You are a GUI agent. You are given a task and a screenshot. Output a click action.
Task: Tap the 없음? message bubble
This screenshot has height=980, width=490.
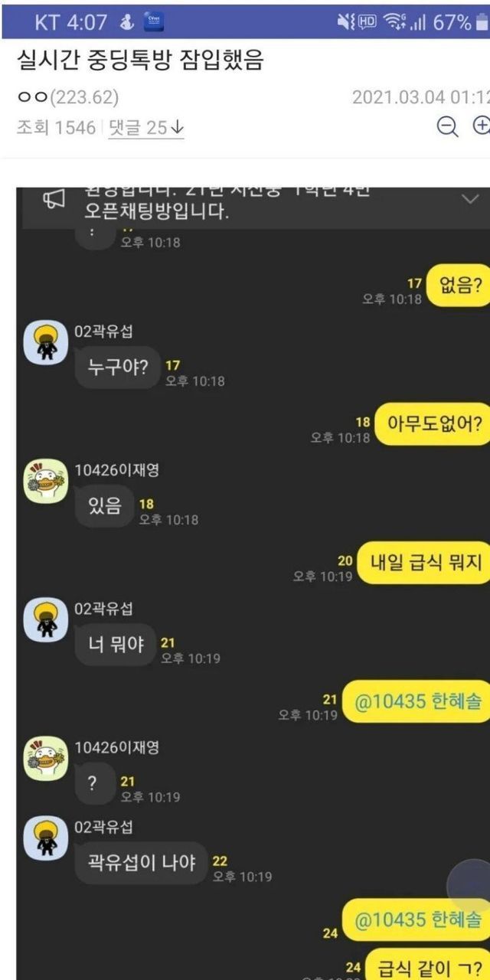(x=458, y=286)
